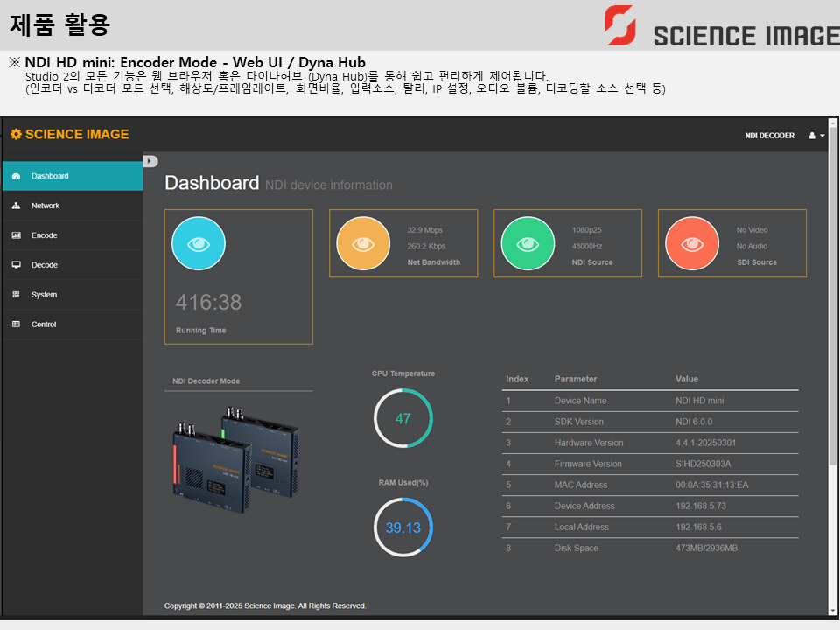Viewport: 840px width, 630px height.
Task: Open the Control page
Action: 73,324
